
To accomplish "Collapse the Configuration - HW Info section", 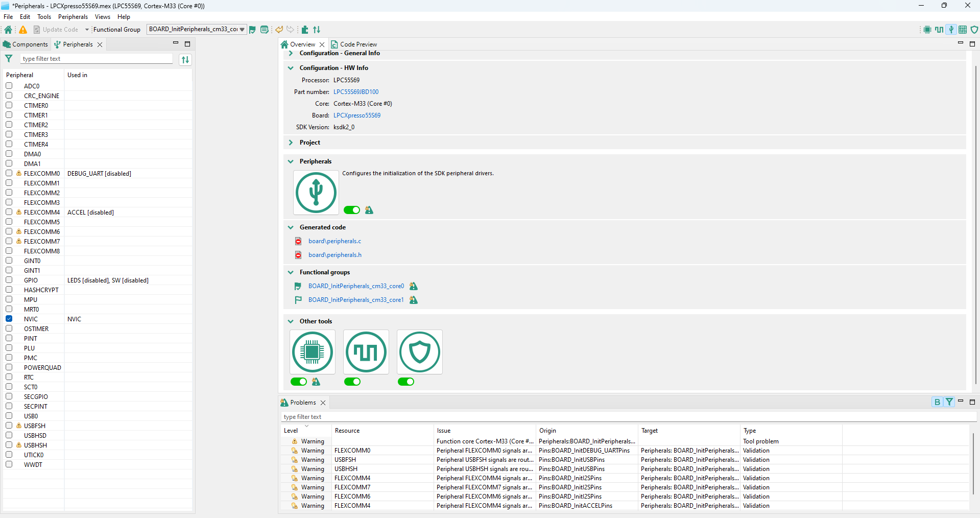I will 291,68.
